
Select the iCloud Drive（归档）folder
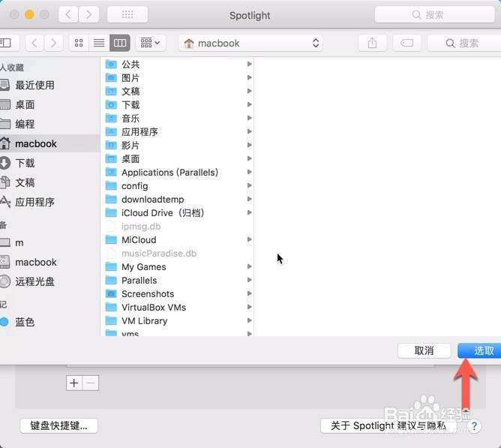(x=178, y=212)
